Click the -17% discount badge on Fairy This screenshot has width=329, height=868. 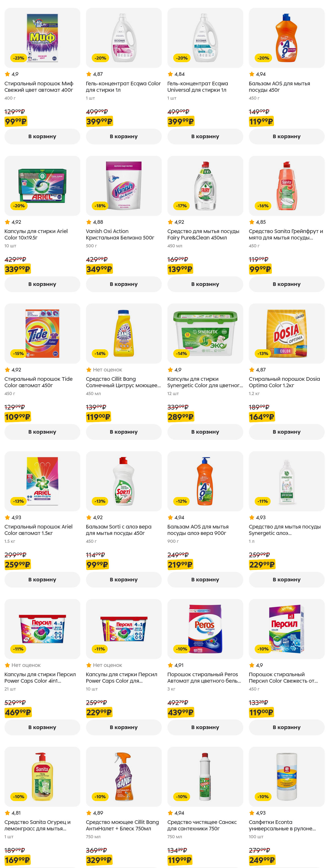coord(182,206)
